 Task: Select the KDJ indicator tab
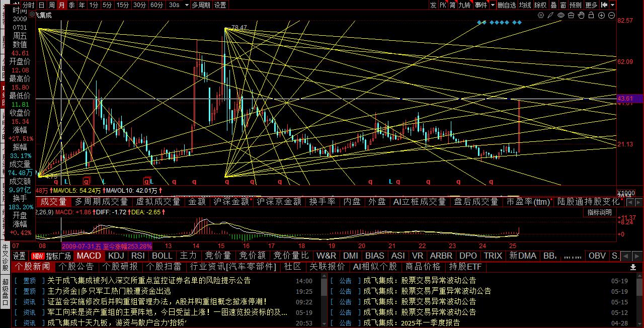pos(116,256)
